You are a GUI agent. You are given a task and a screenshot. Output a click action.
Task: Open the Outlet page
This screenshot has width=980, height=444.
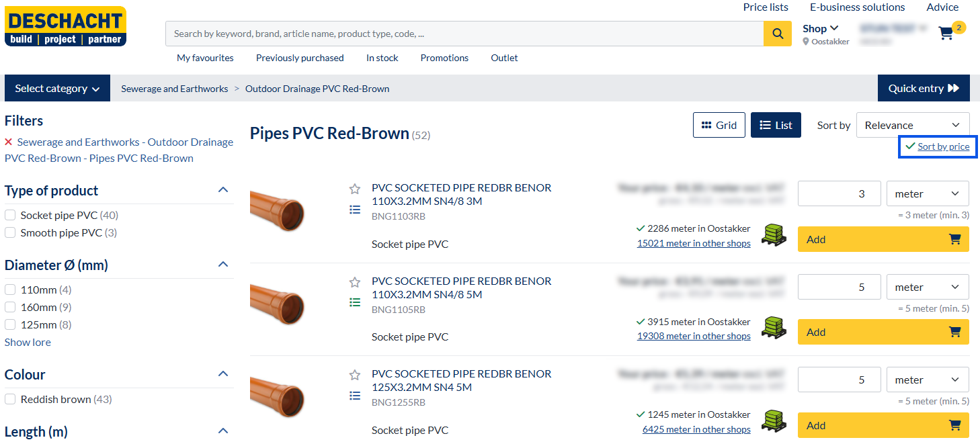tap(504, 58)
